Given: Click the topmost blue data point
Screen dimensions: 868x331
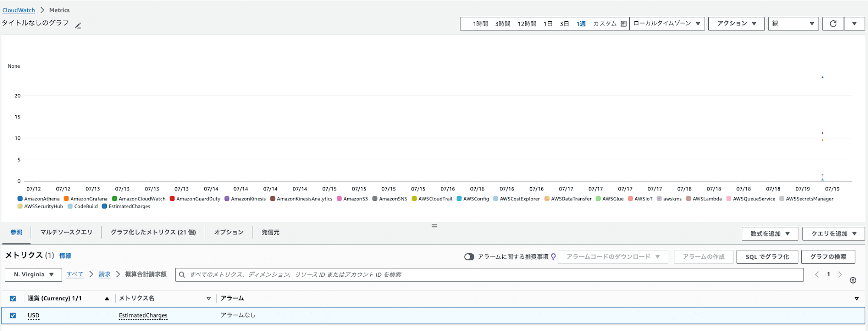Looking at the screenshot, I should point(822,77).
